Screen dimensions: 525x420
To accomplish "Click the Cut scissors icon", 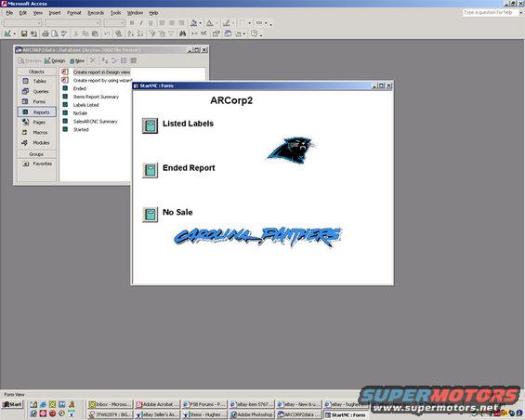I will 76,33.
